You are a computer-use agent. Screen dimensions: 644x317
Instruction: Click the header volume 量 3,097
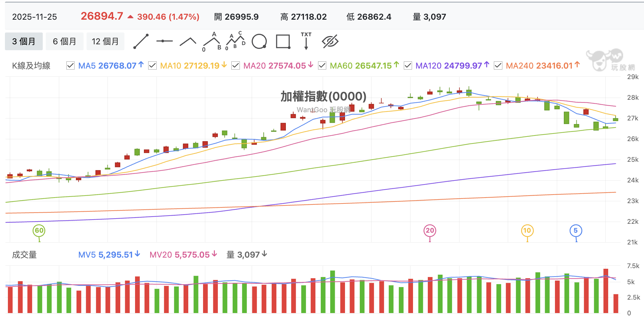click(429, 17)
